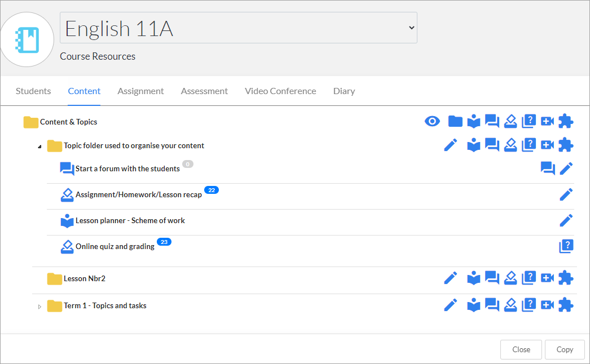Select the Content & Topics root folder

click(68, 122)
